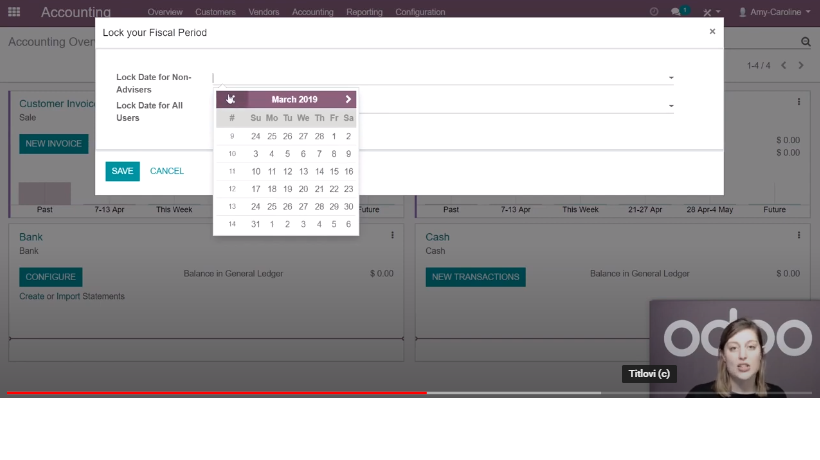Expand Lock Date for All Users dropdown arrow
The width and height of the screenshot is (820, 460).
tap(671, 106)
